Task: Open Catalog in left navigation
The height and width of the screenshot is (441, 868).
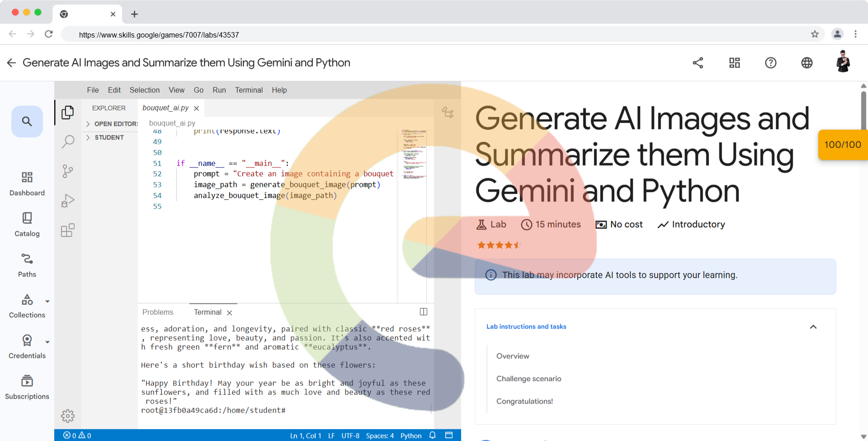Action: tap(27, 224)
